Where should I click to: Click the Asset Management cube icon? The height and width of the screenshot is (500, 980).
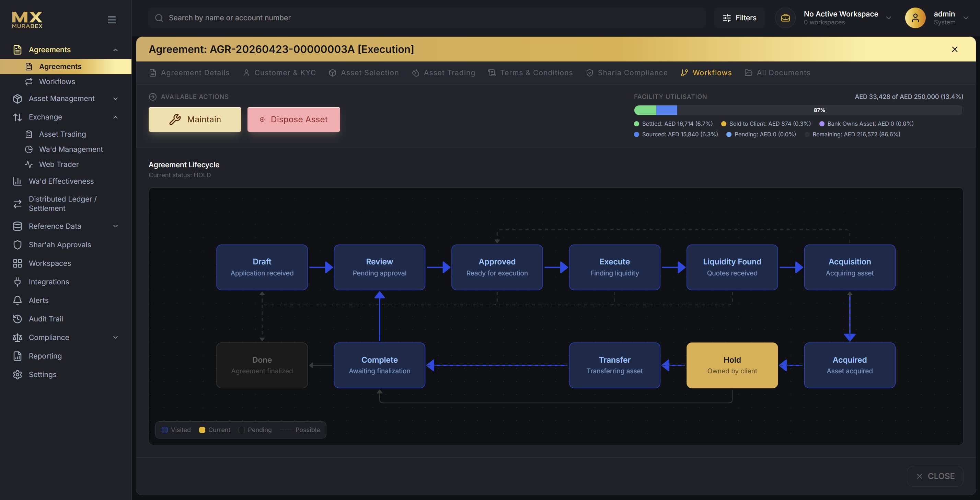coord(18,99)
